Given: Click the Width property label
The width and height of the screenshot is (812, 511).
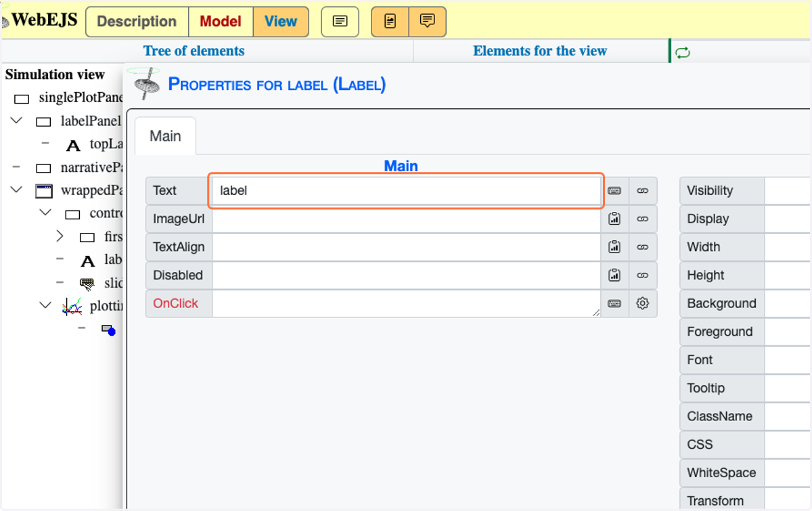Looking at the screenshot, I should [x=722, y=247].
